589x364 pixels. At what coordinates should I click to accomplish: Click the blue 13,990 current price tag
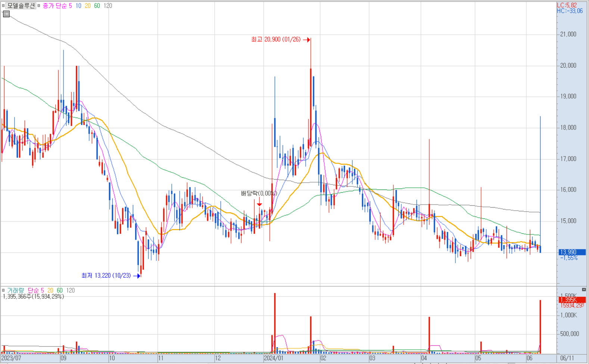click(572, 252)
